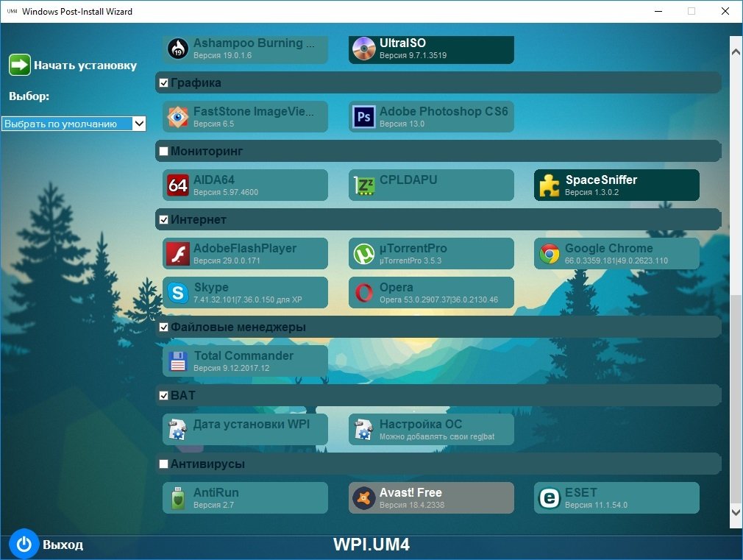This screenshot has height=560, width=743.
Task: Click the Opera red O icon
Action: (x=364, y=293)
